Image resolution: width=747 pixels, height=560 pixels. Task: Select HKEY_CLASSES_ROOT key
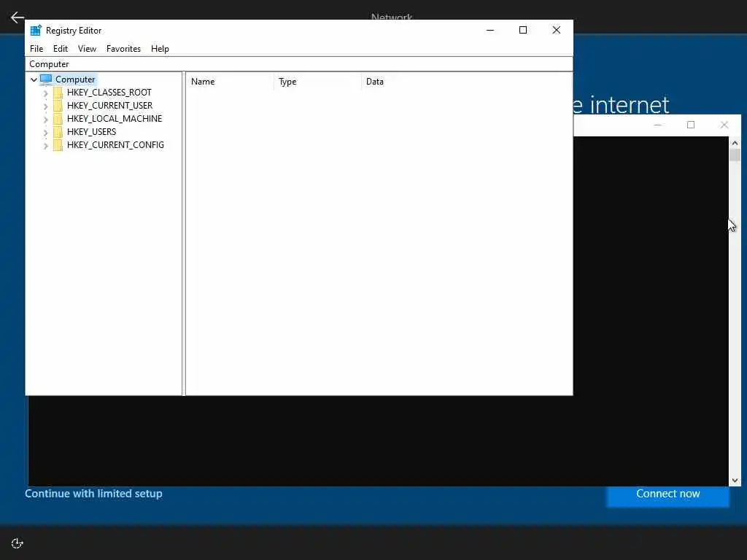pos(109,93)
